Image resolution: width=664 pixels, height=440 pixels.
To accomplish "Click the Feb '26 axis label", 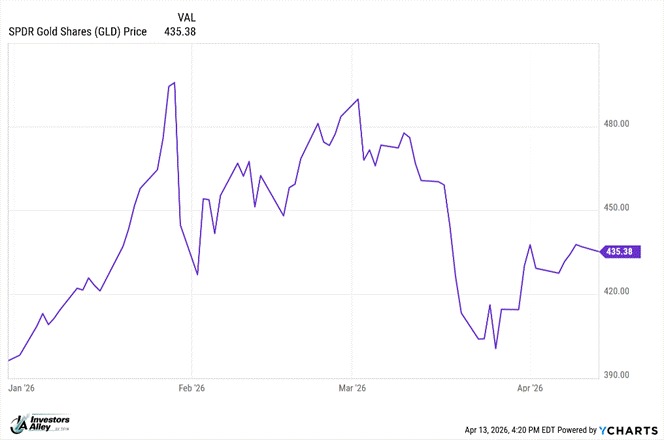I will 191,387.
